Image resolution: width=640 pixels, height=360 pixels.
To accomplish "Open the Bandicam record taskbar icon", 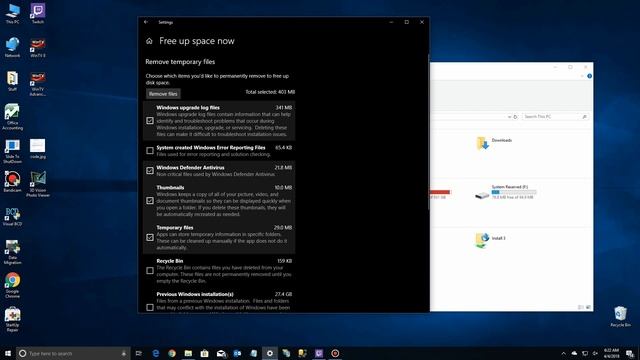I will click(335, 353).
